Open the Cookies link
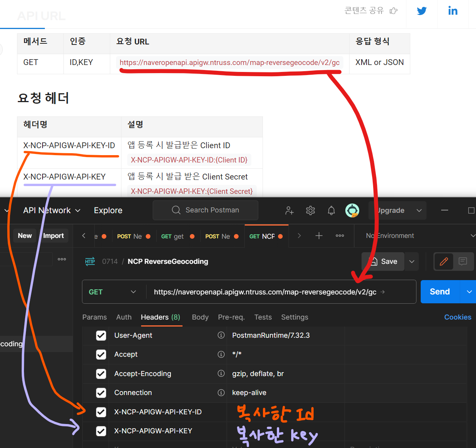 tap(458, 317)
